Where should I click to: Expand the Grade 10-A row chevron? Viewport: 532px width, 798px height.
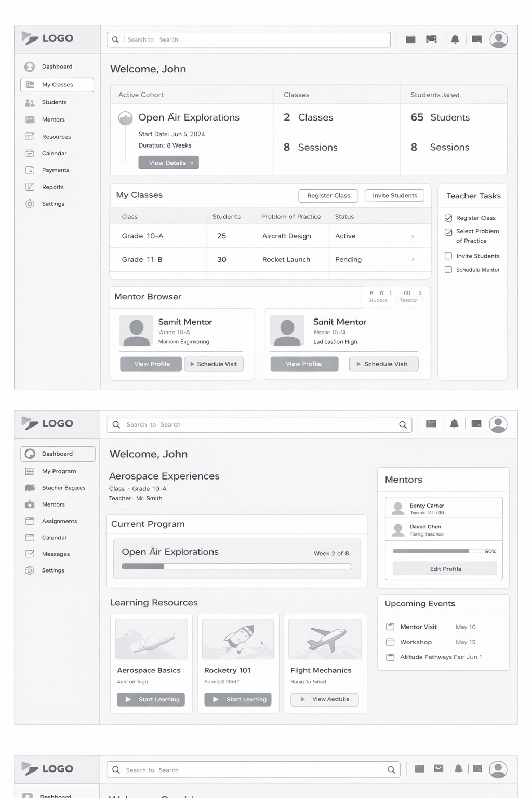413,236
